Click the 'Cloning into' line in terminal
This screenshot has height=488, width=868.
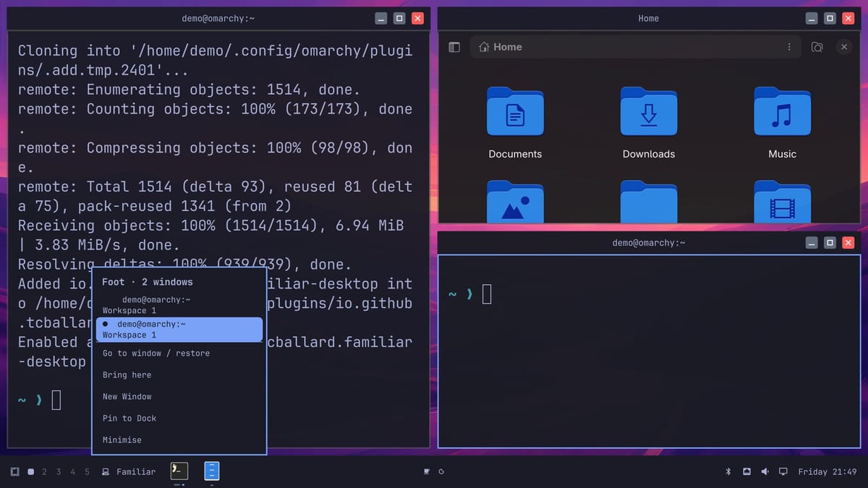(215, 51)
